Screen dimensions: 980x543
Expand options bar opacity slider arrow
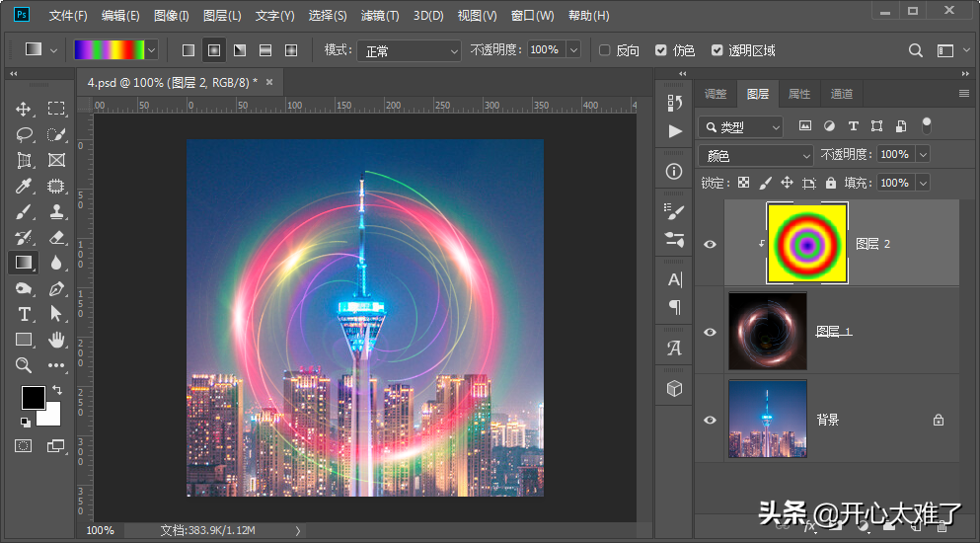(x=573, y=50)
